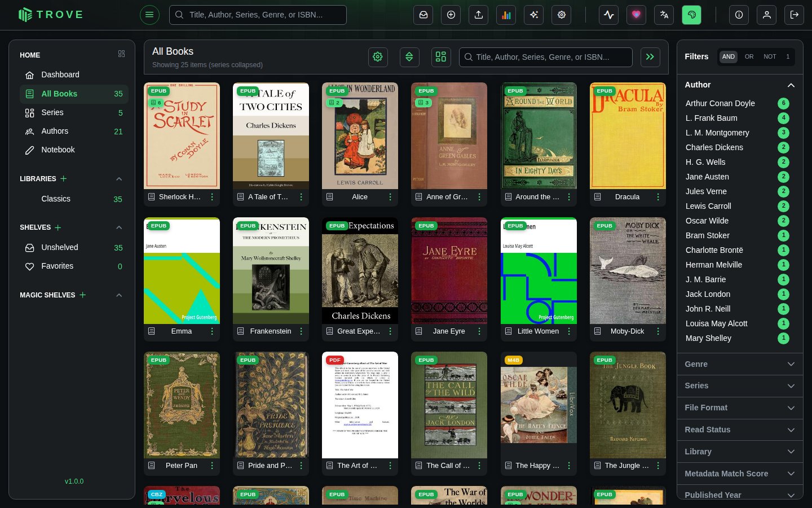Viewport: 812px width, 508px height.
Task: Click the green theme palette icon
Action: (x=692, y=15)
